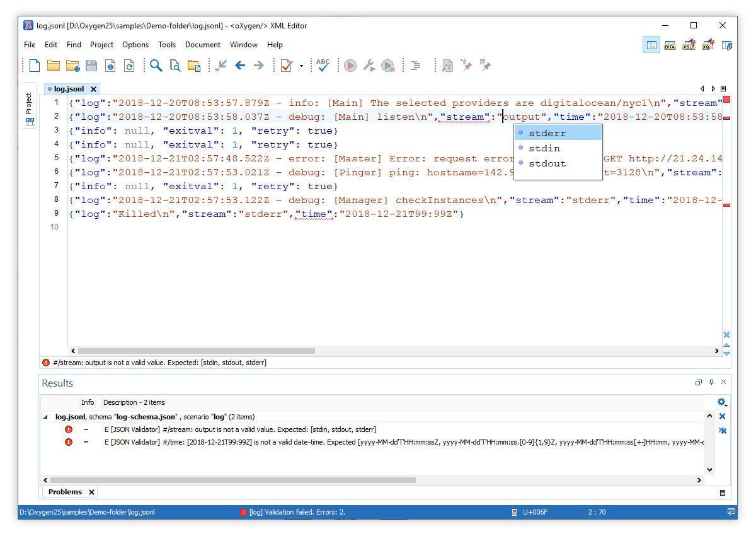The height and width of the screenshot is (536, 756).
Task: Select the #/stream validation error row
Action: pyautogui.click(x=373, y=429)
